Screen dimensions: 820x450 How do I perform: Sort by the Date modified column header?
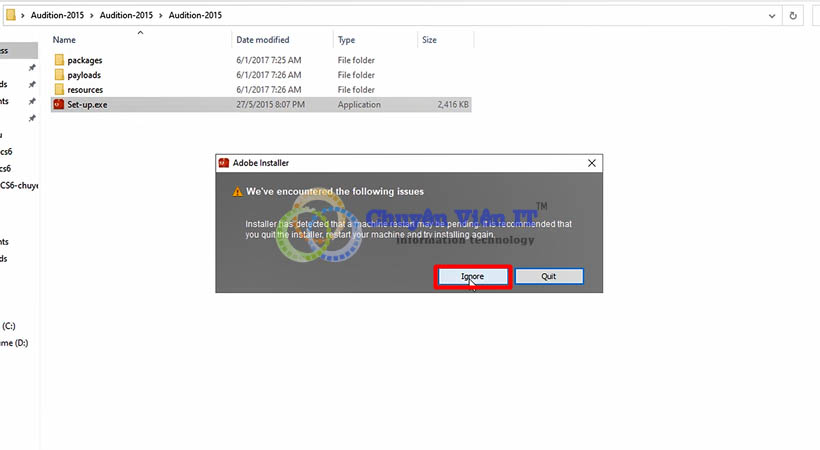[263, 40]
